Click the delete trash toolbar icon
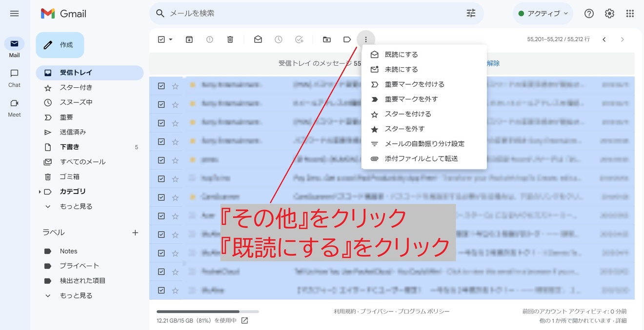This screenshot has height=330, width=644. (x=230, y=39)
